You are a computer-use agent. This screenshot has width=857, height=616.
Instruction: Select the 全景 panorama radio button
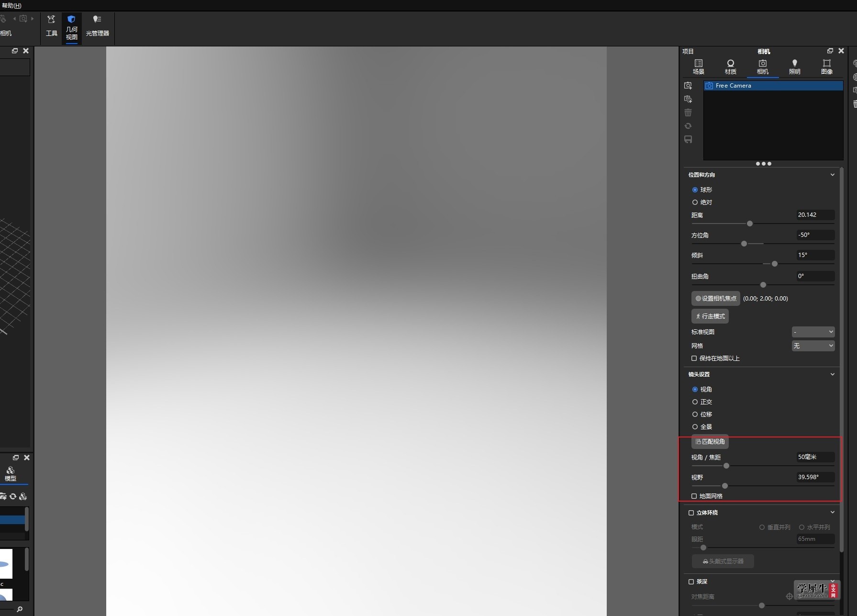(695, 427)
